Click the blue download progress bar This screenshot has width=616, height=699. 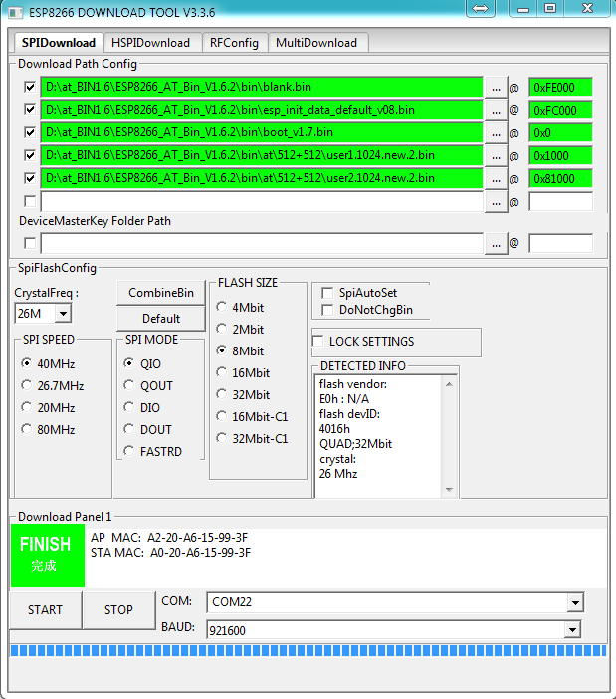coord(308,650)
